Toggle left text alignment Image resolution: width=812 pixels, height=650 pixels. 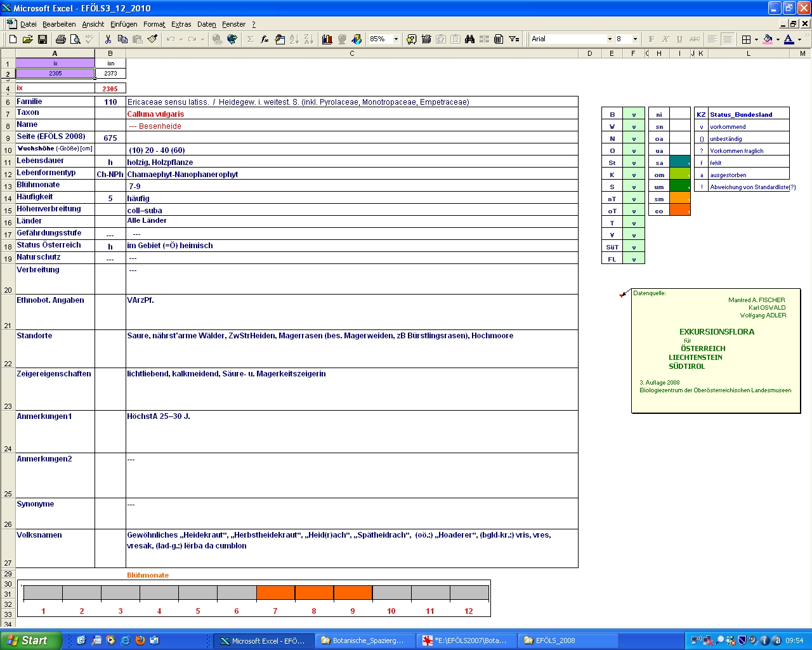coord(712,39)
